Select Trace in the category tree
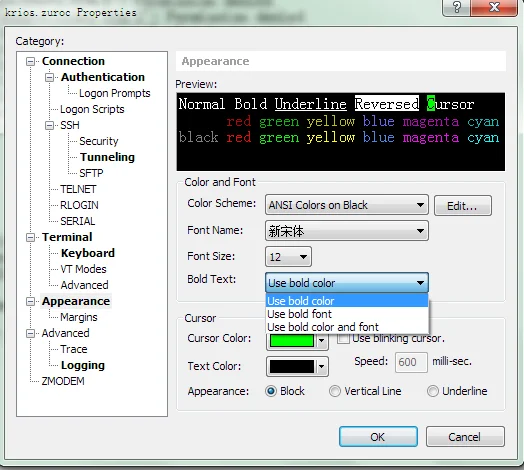524x470 pixels. pyautogui.click(x=74, y=349)
